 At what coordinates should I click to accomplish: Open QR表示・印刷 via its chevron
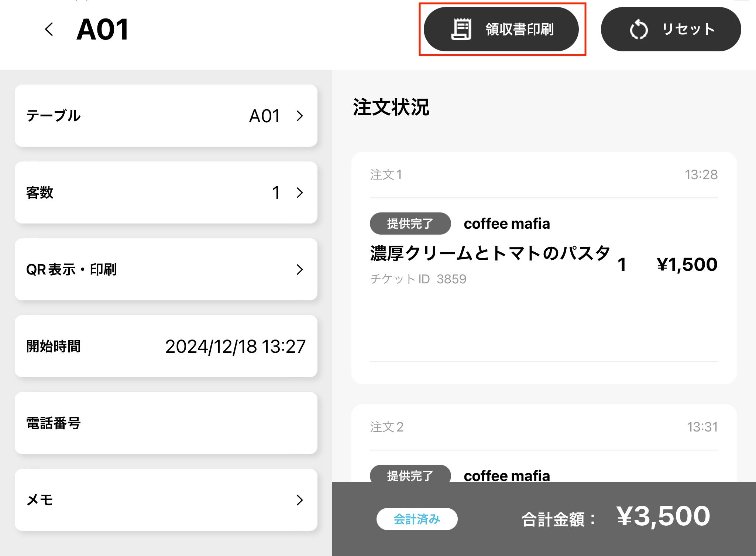[x=300, y=269]
